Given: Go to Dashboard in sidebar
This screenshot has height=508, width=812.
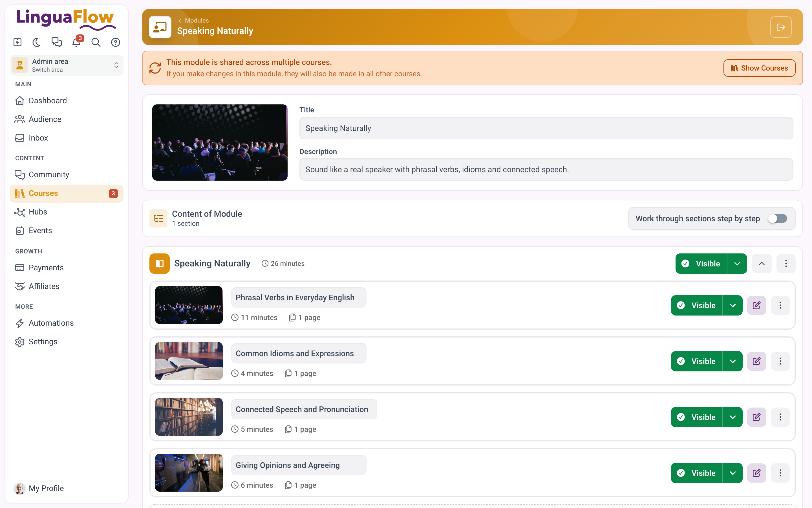Looking at the screenshot, I should [67, 100].
